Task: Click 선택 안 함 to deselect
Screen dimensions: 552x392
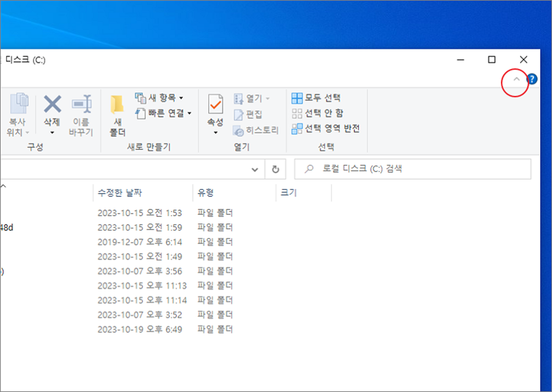Action: click(318, 113)
